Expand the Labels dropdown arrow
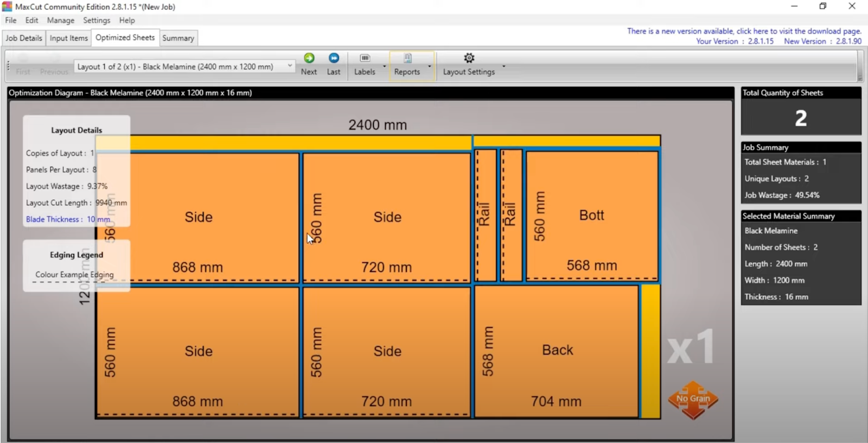The image size is (868, 443). click(x=385, y=66)
